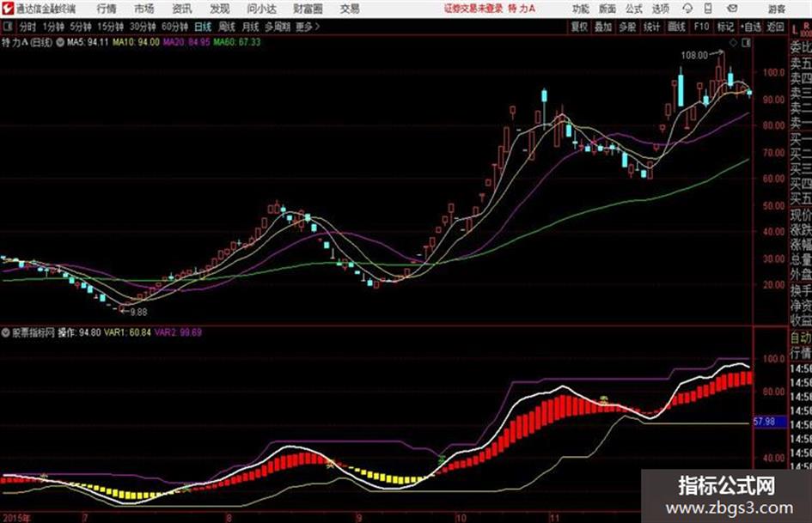Click the 操作: 94.80 indicator value
812x523 pixels.
(79, 332)
